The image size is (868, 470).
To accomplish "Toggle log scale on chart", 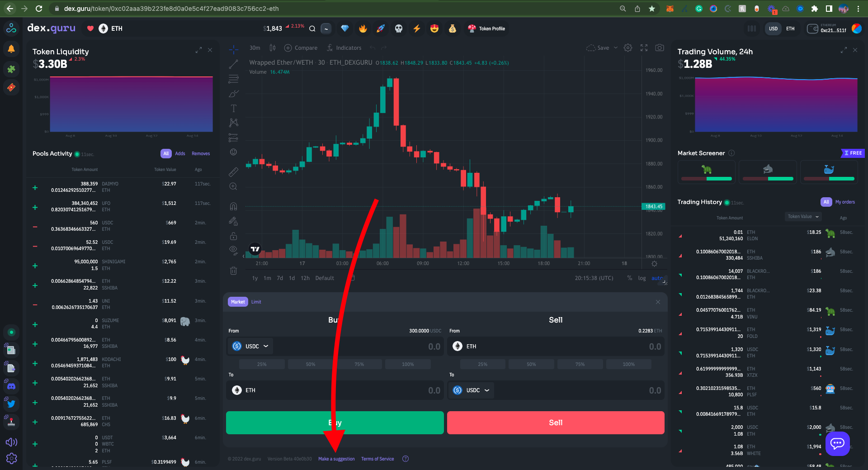I will point(642,278).
